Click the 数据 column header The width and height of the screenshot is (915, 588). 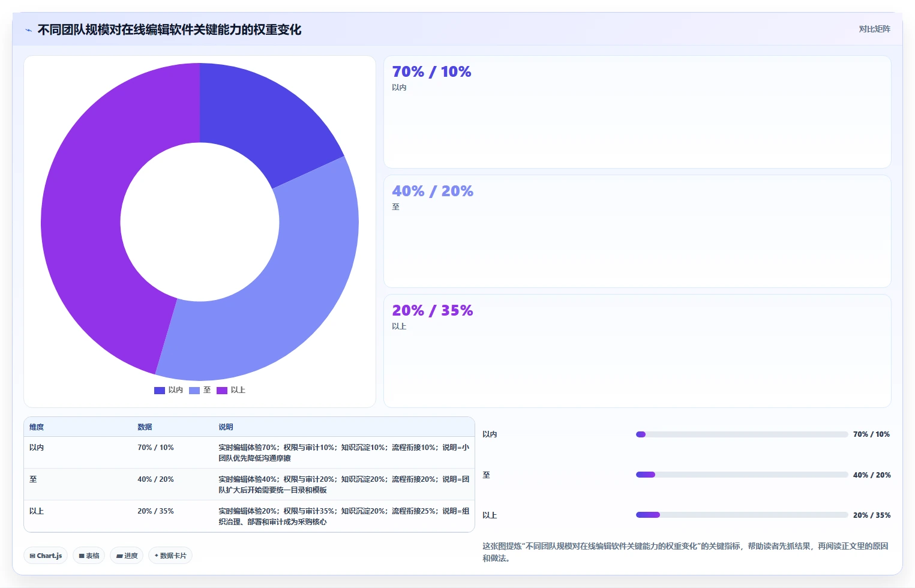(145, 427)
